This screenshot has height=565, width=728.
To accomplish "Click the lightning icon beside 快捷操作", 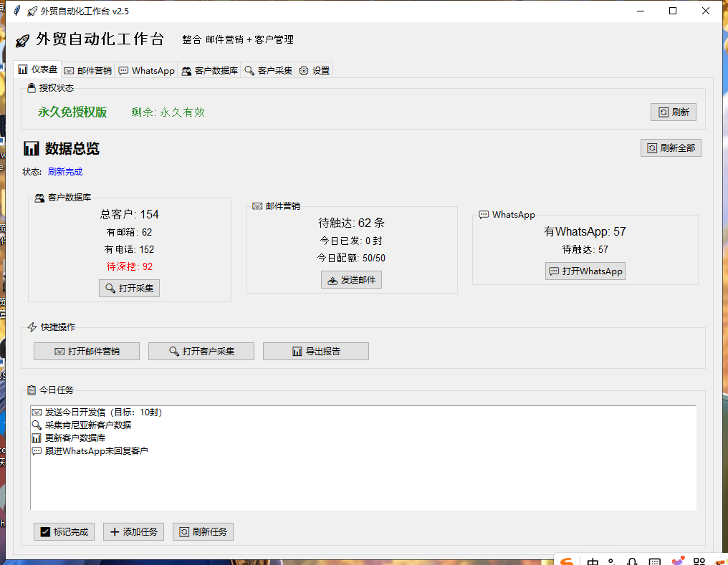I will point(32,327).
